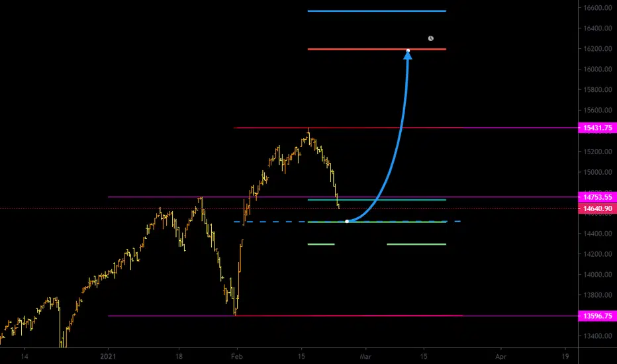617x364 pixels.
Task: Click the 16600.00 price axis value
Action: tap(597, 8)
